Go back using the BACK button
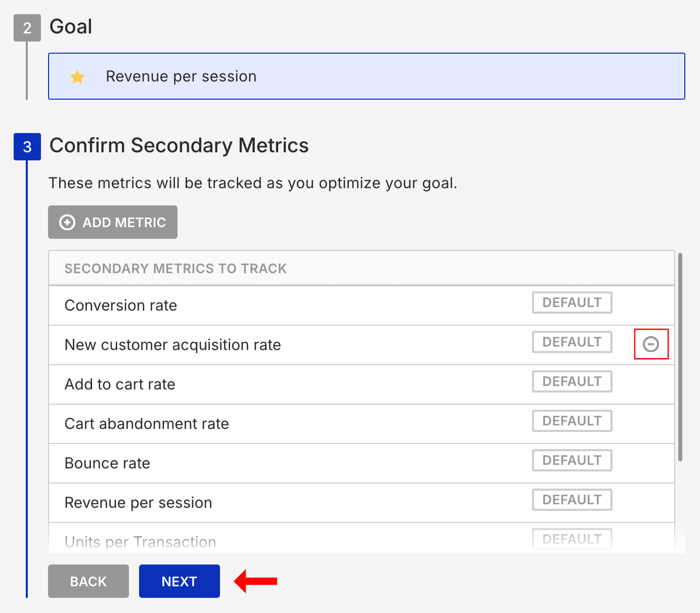Screen dimensions: 700x613 click(x=88, y=581)
